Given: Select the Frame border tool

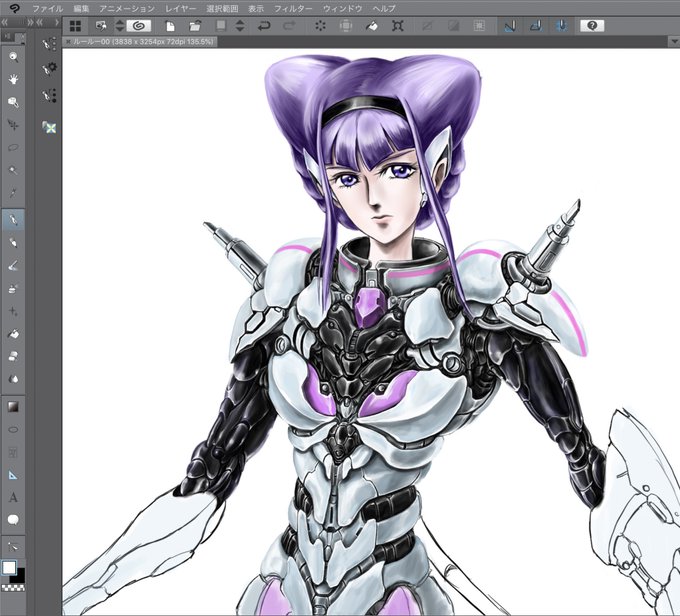Looking at the screenshot, I should coord(13,452).
